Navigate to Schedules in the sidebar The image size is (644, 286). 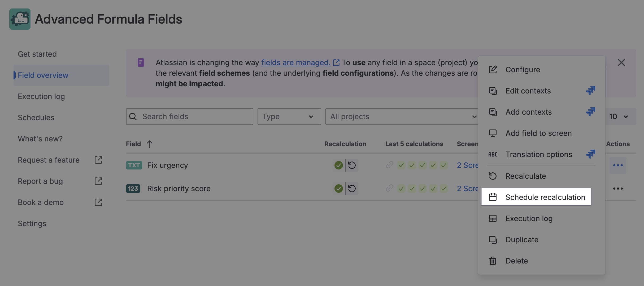click(x=61, y=118)
